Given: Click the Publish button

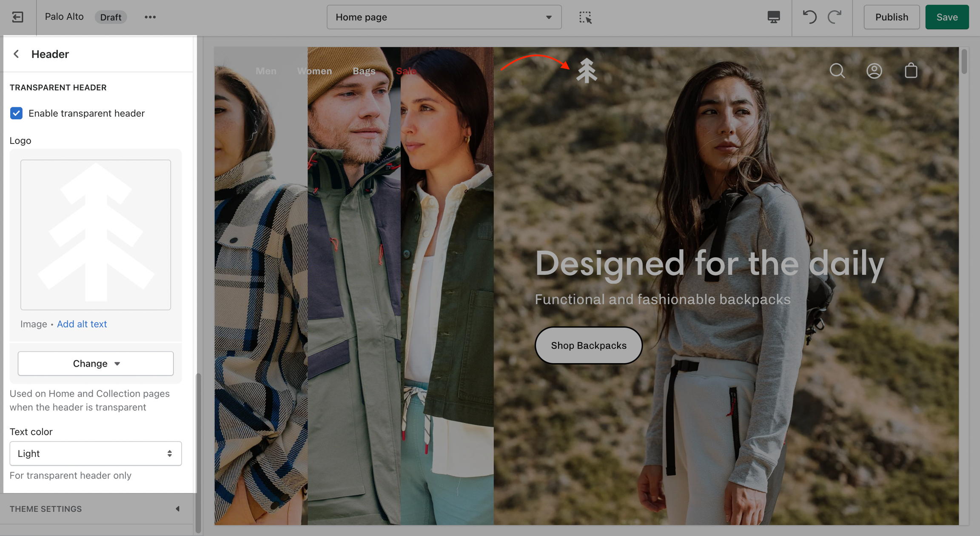Looking at the screenshot, I should coord(891,17).
